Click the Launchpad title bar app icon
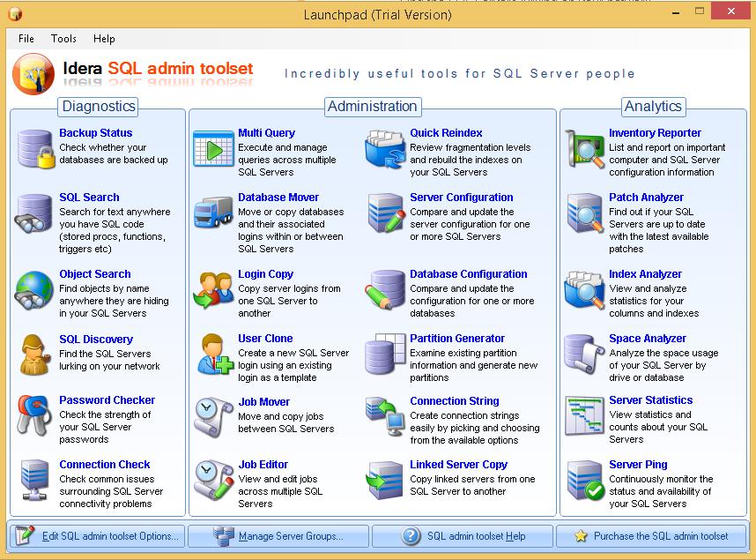This screenshot has width=756, height=560. (x=15, y=14)
